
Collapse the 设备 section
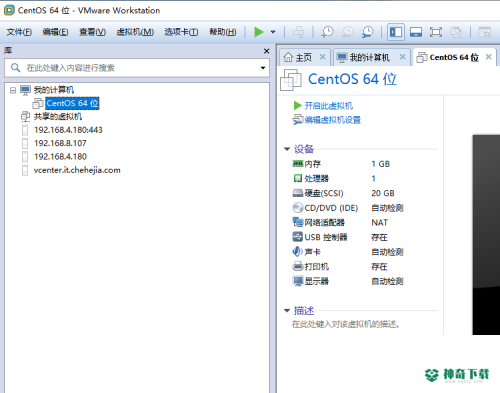[287, 149]
